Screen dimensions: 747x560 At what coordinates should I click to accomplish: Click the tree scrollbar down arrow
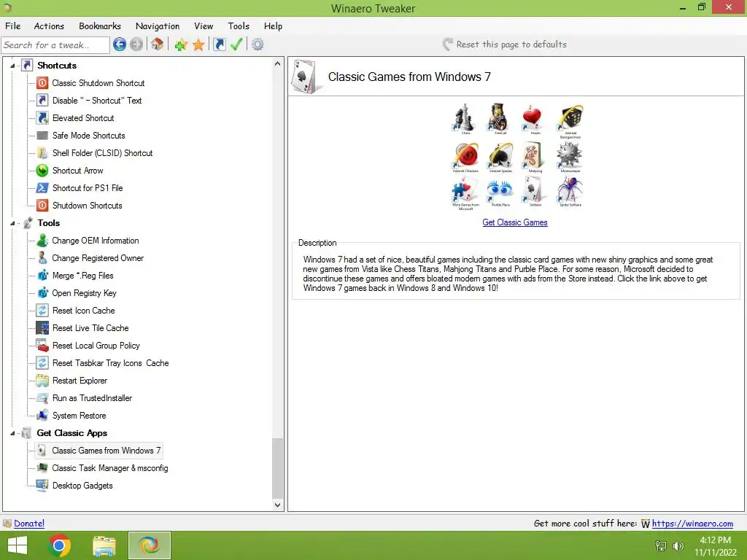(x=278, y=505)
